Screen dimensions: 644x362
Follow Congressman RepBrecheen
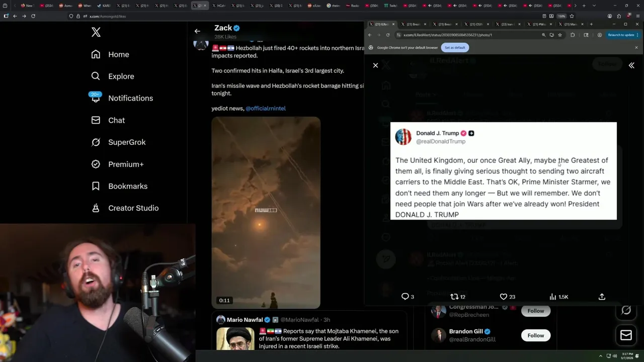[535, 311]
